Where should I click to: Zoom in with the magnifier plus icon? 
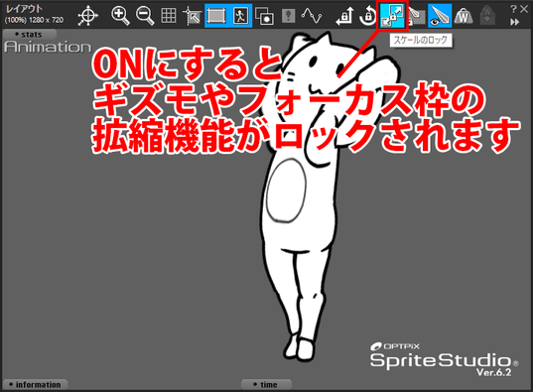120,16
